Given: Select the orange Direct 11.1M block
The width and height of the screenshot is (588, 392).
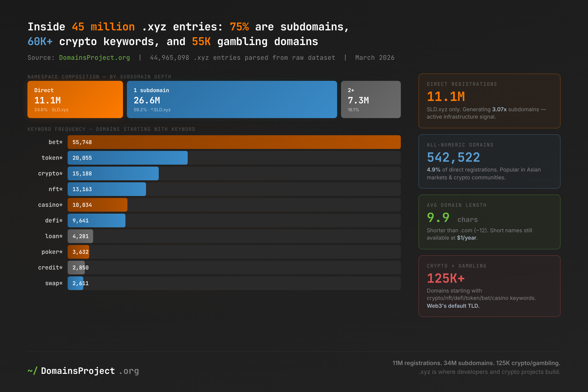Looking at the screenshot, I should (75, 99).
